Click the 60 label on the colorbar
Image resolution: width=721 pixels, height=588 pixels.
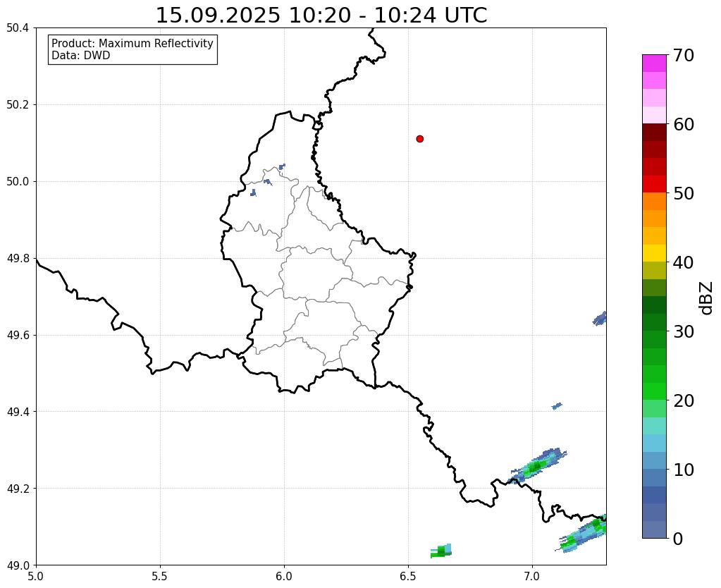pos(684,124)
